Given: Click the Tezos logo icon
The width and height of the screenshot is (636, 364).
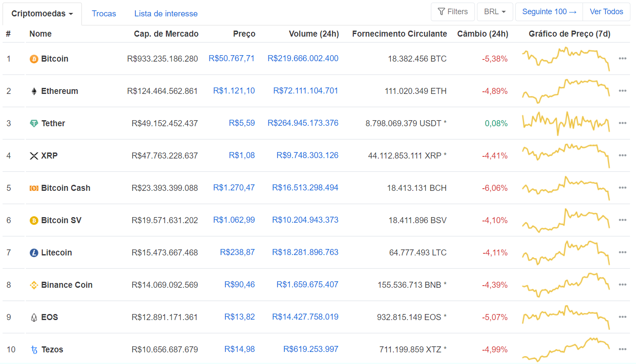Looking at the screenshot, I should click(34, 350).
